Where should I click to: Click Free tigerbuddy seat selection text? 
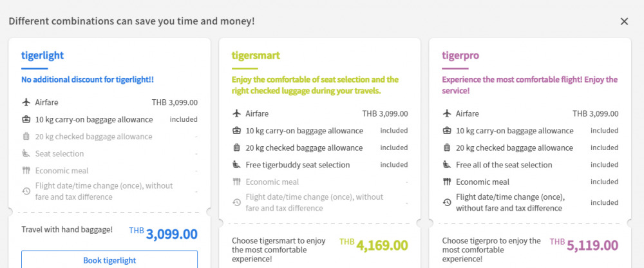coord(298,165)
